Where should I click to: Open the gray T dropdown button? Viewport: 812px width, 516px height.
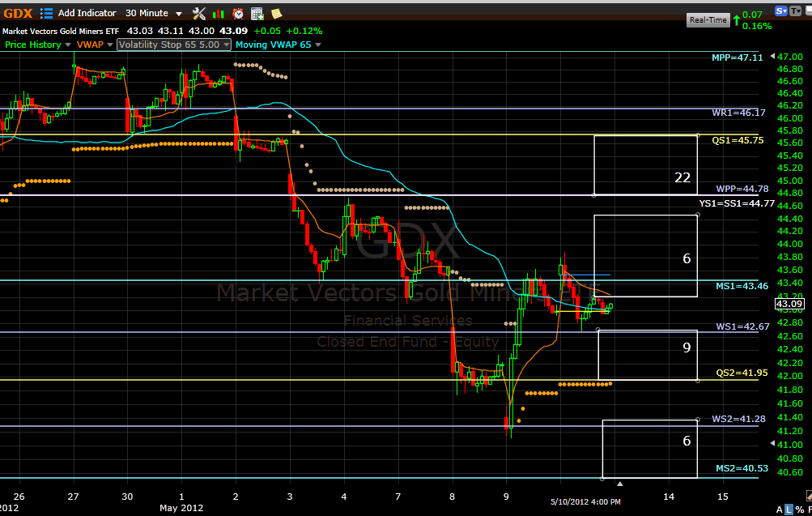[795, 11]
